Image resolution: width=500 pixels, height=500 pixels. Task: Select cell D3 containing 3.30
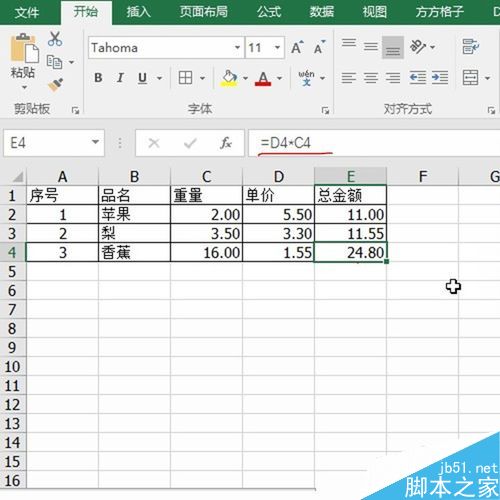(278, 233)
